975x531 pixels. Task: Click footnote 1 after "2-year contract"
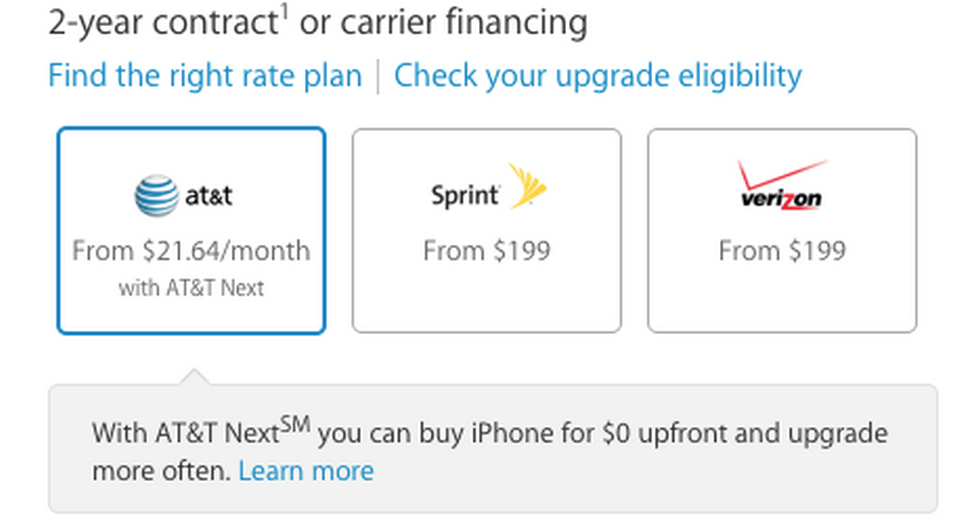(x=284, y=13)
